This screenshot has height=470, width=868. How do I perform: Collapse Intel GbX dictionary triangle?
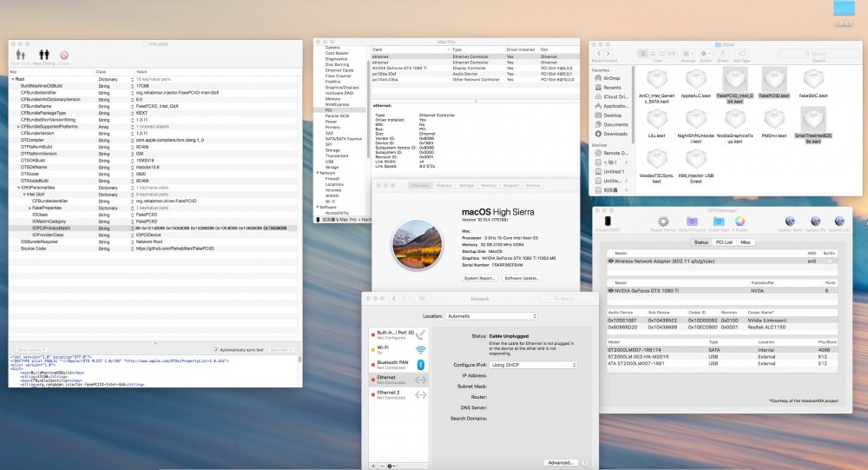pyautogui.click(x=23, y=195)
